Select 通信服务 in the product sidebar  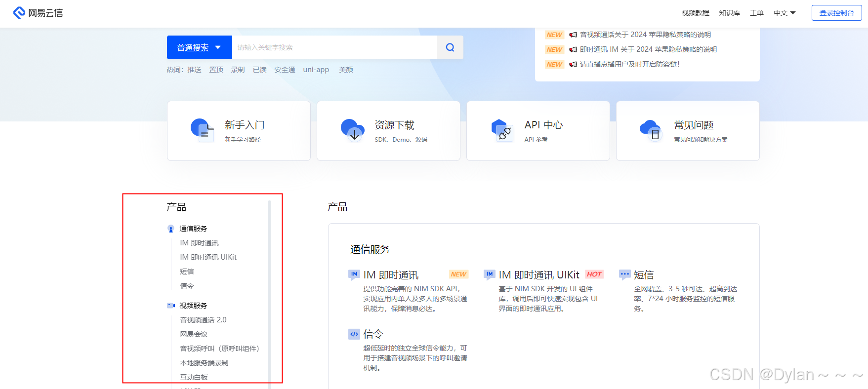[193, 229]
